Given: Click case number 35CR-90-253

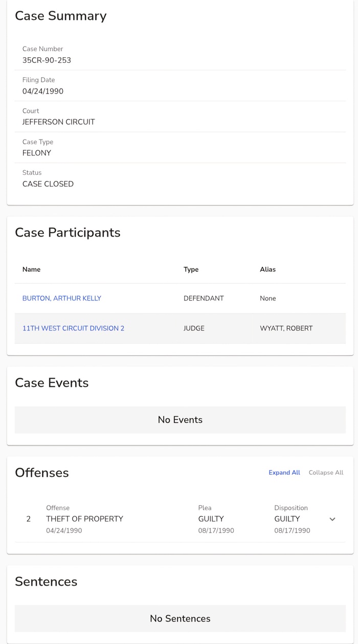Looking at the screenshot, I should [x=47, y=60].
